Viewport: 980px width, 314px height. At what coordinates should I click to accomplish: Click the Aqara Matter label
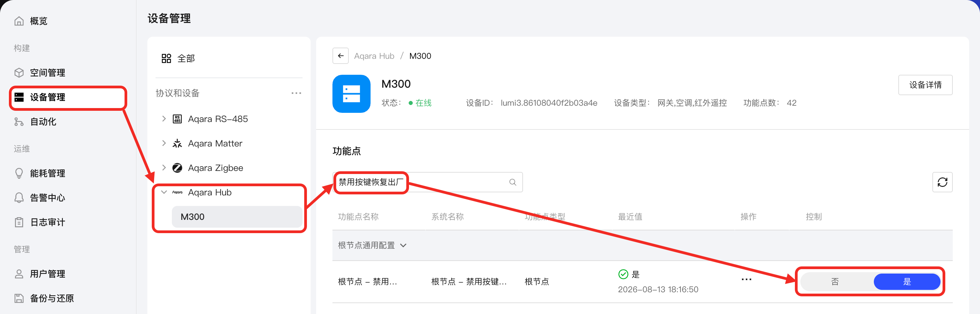(215, 143)
